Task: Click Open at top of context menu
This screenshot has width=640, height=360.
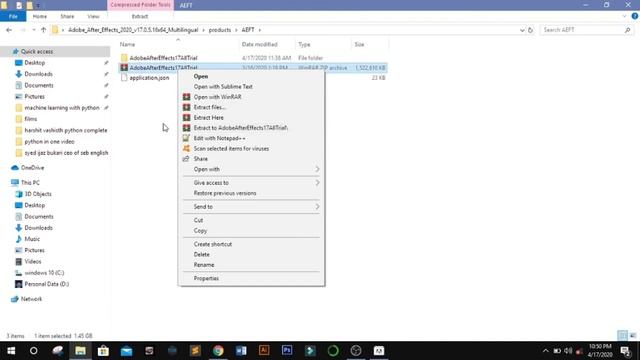Action: coord(251,76)
